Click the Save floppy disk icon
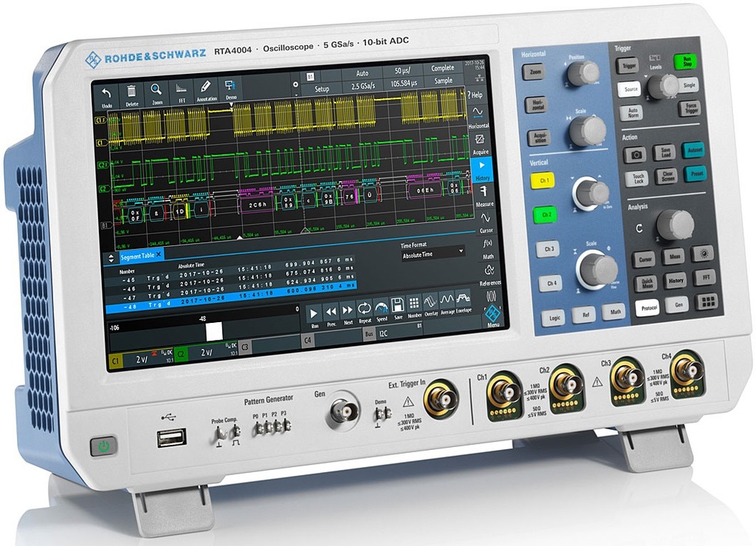 [x=398, y=308]
